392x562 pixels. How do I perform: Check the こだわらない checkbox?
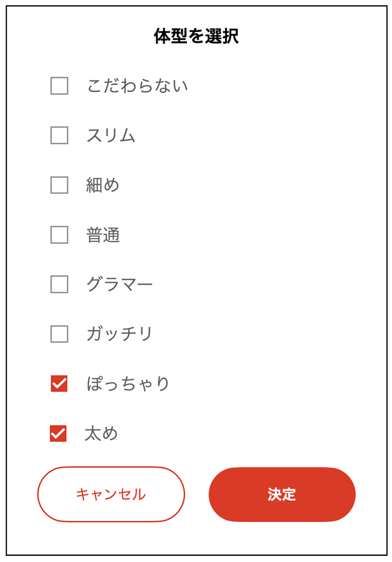pyautogui.click(x=59, y=86)
